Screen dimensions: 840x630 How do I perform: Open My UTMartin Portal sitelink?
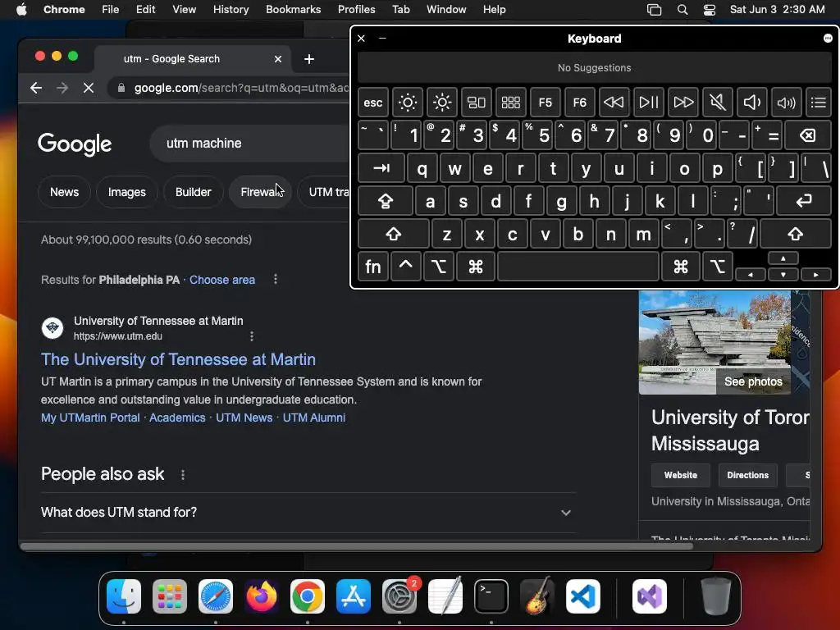[90, 418]
